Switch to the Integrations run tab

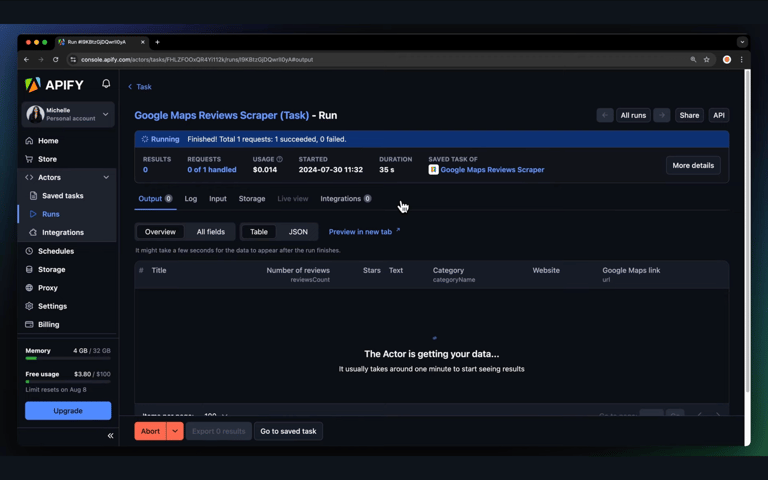[x=345, y=198]
